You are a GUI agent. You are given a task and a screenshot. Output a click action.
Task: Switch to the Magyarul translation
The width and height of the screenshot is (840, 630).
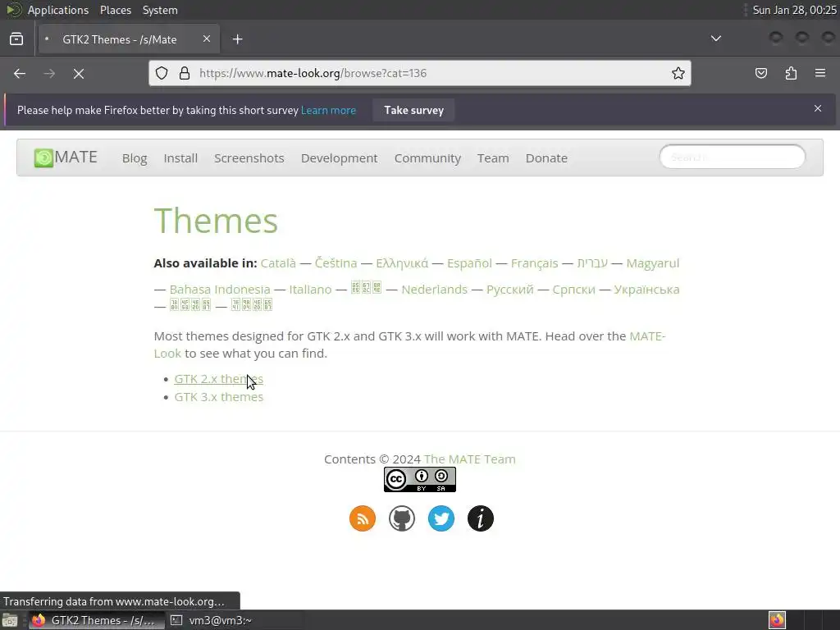click(x=652, y=263)
